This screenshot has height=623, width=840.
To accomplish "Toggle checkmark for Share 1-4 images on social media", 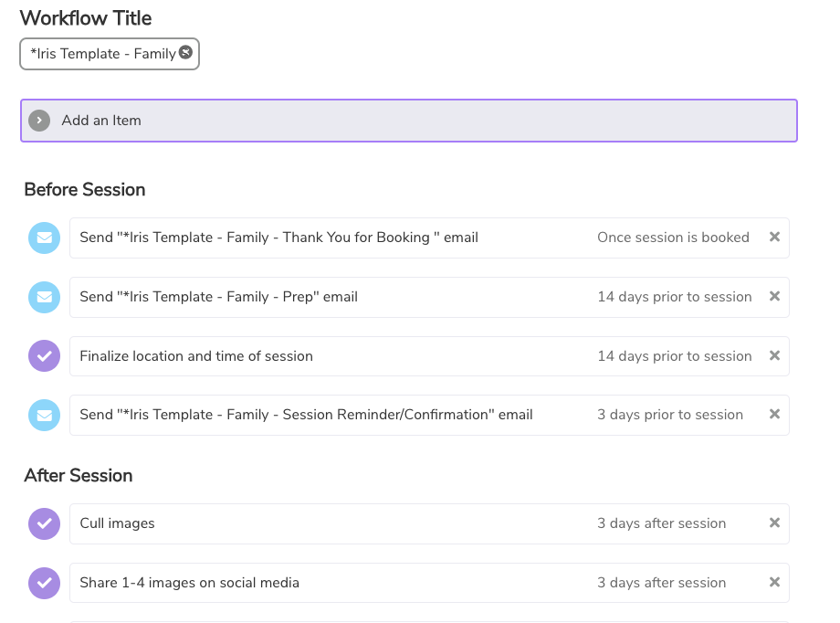I will coord(45,584).
